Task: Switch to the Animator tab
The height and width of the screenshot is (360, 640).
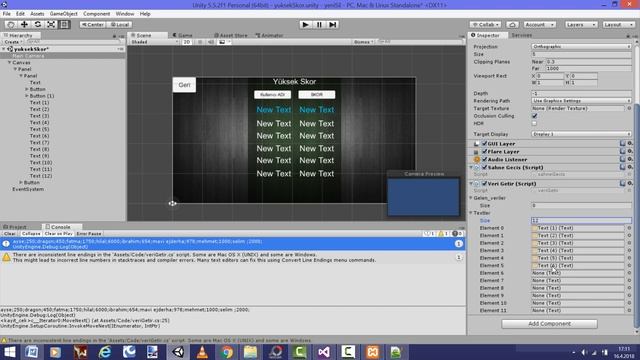Action: click(269, 36)
